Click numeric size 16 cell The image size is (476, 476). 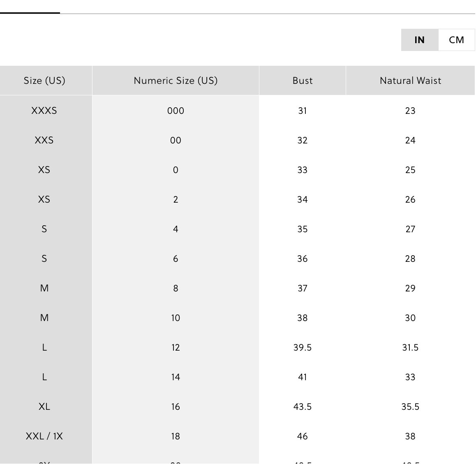coord(176,407)
